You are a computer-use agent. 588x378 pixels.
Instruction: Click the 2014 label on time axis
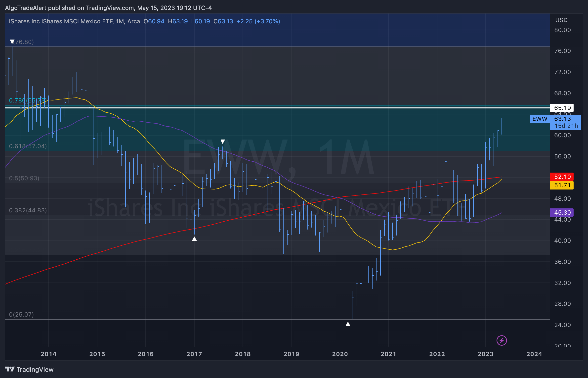click(x=48, y=354)
